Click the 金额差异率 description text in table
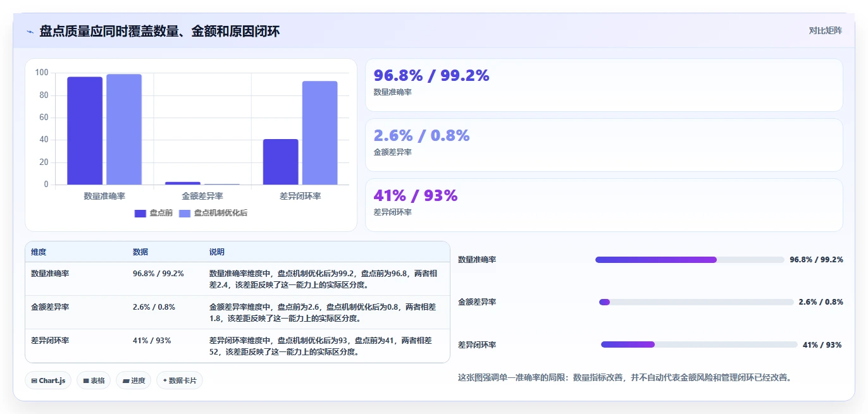This screenshot has height=414, width=868. [x=323, y=313]
